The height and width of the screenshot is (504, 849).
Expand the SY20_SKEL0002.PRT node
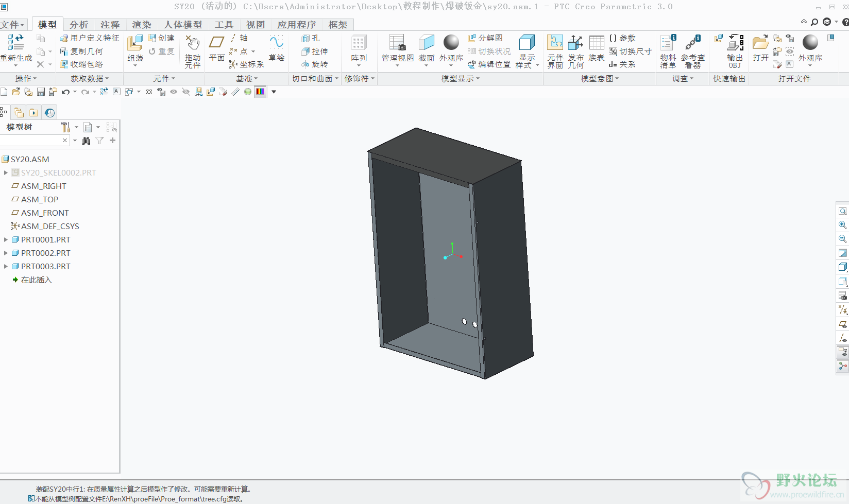pyautogui.click(x=6, y=172)
